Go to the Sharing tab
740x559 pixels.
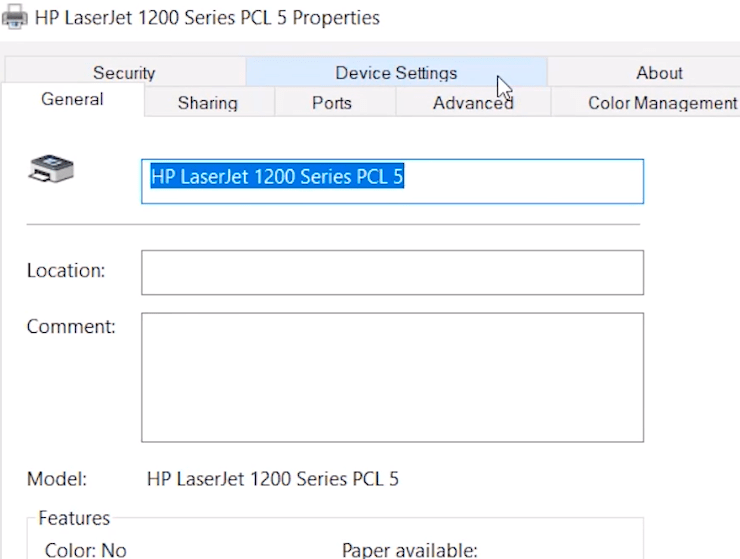point(207,103)
